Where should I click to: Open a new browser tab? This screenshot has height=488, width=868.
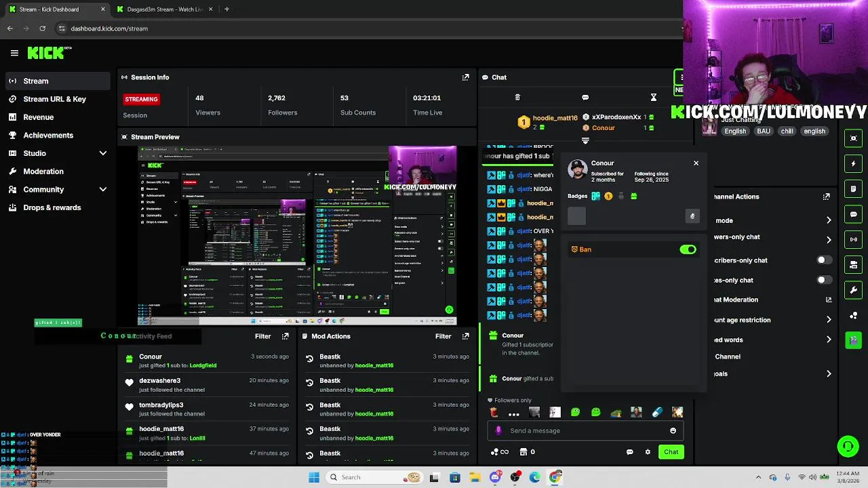226,9
